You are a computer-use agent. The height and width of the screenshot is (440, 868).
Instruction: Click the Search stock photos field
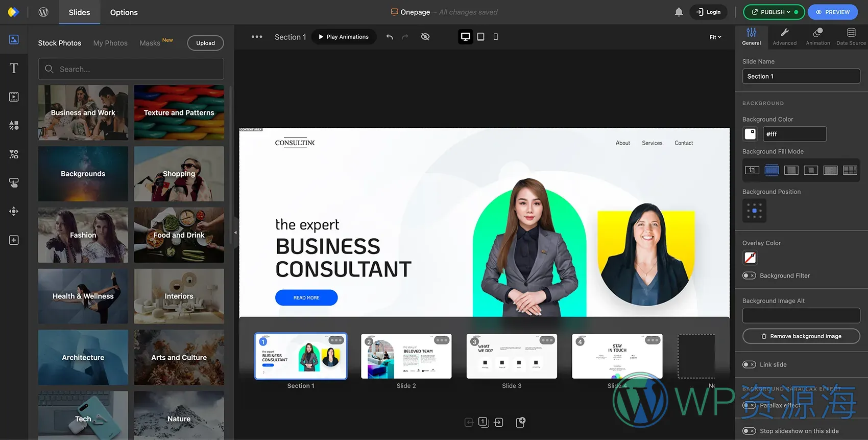(131, 69)
